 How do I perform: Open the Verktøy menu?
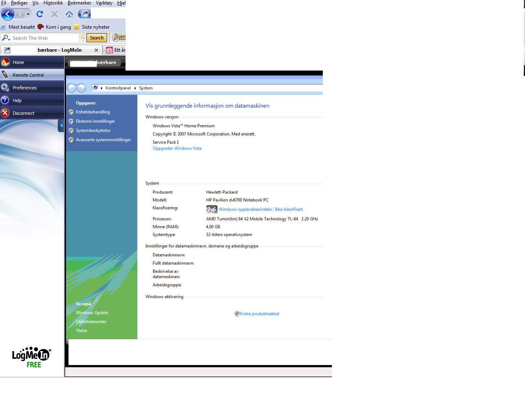[x=104, y=3]
